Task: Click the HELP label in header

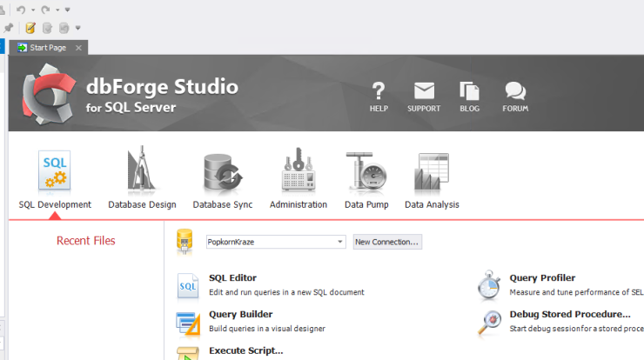Action: tap(379, 109)
